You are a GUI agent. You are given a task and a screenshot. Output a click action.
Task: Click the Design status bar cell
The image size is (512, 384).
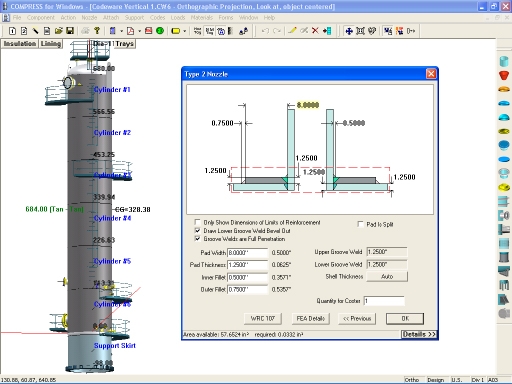pos(436,380)
